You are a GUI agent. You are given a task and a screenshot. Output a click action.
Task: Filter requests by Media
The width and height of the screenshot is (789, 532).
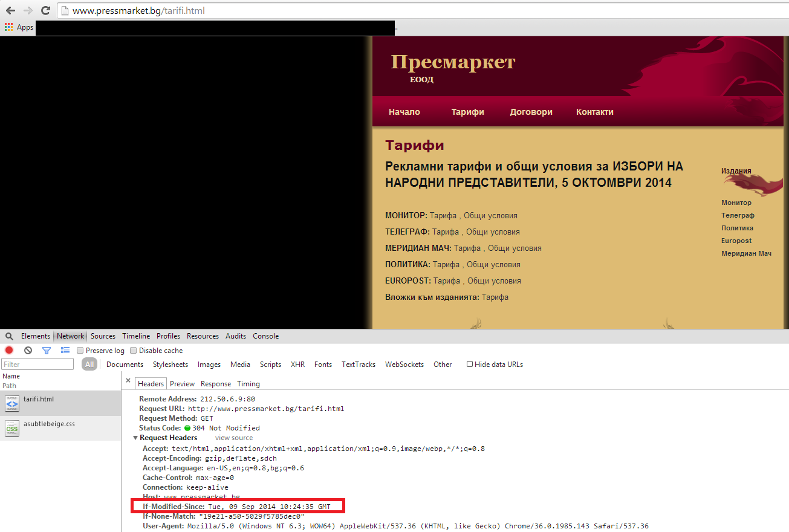pos(240,365)
